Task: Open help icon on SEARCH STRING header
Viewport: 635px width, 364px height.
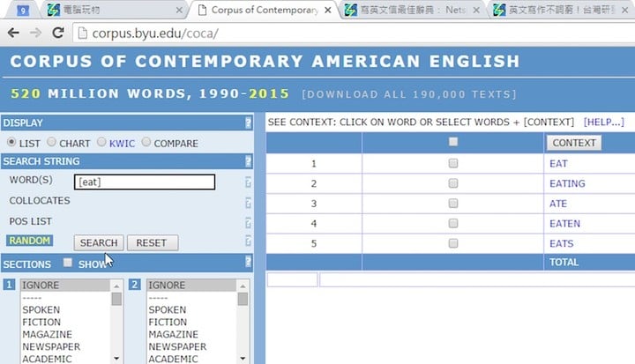Action: (x=248, y=161)
